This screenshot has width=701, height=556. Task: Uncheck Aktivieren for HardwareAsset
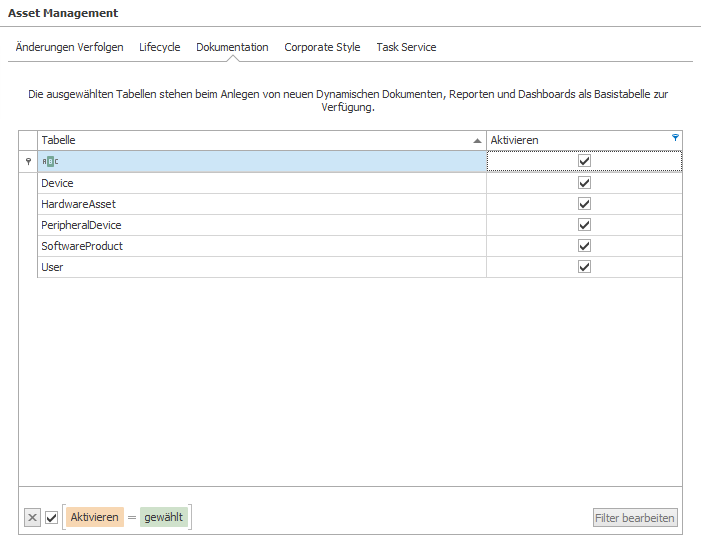pos(584,204)
